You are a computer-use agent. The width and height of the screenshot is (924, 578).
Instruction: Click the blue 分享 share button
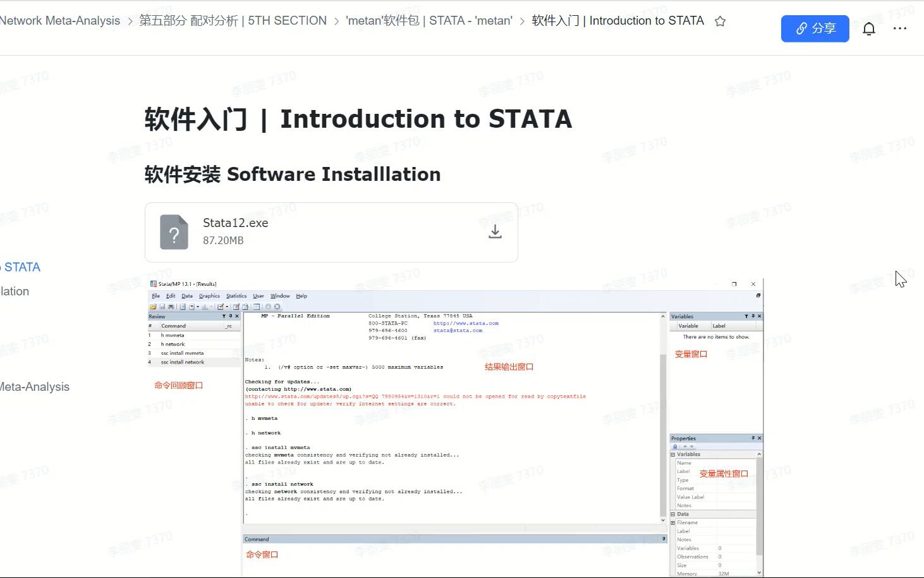(x=815, y=28)
